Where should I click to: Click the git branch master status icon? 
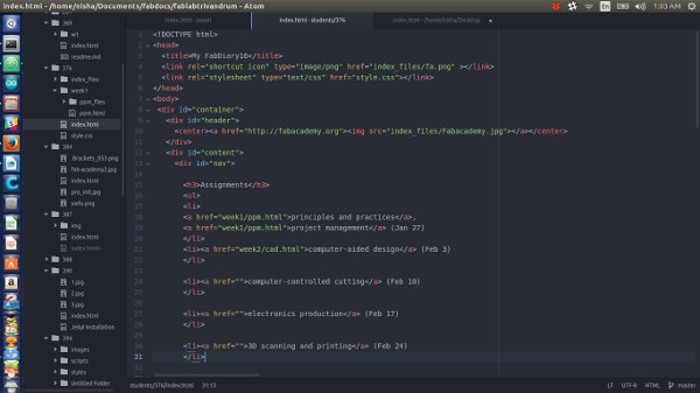[x=671, y=385]
